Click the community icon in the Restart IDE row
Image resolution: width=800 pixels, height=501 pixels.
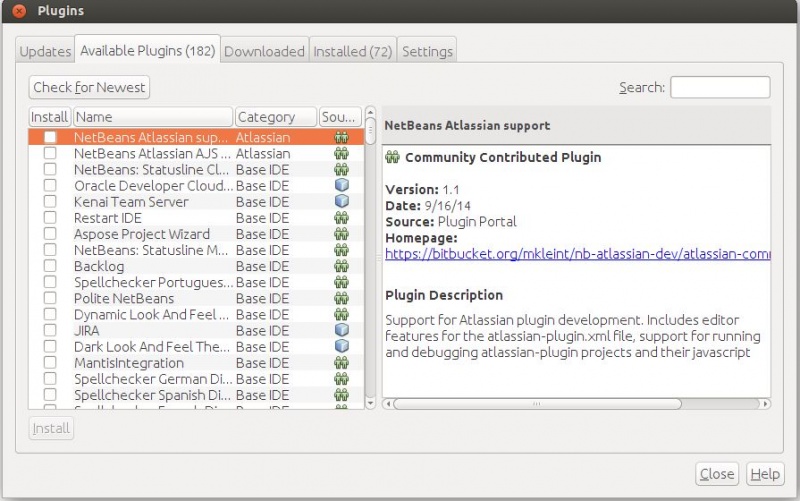coord(341,218)
